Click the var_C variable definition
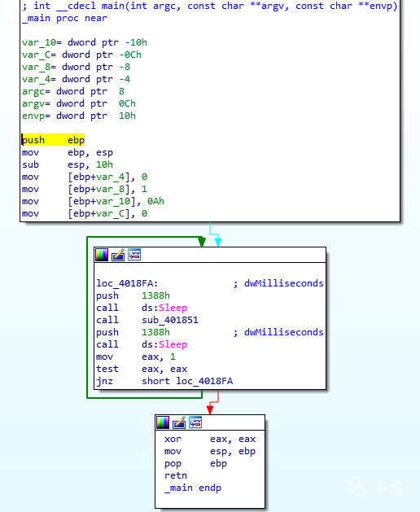Screen dimensions: 420x512 pyautogui.click(x=81, y=55)
